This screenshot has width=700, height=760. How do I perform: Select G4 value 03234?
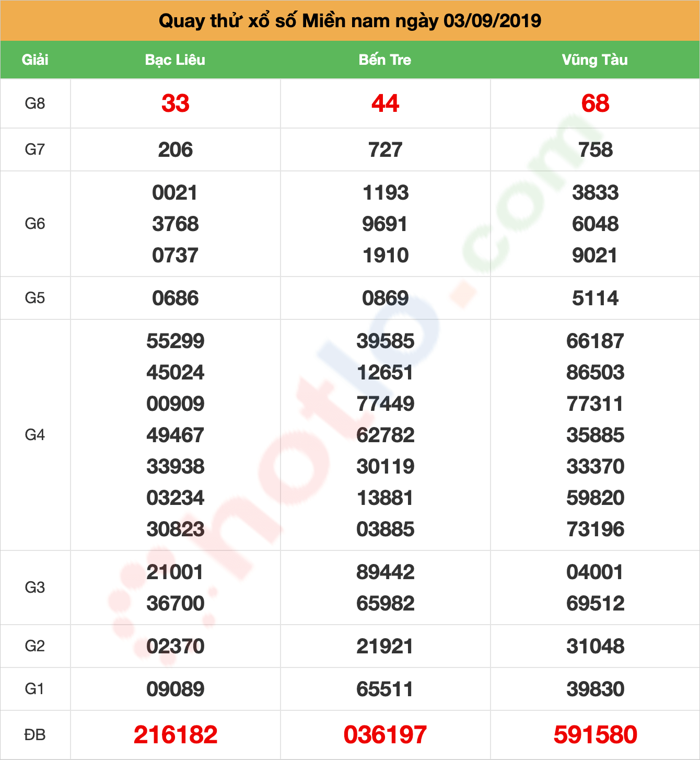176,498
